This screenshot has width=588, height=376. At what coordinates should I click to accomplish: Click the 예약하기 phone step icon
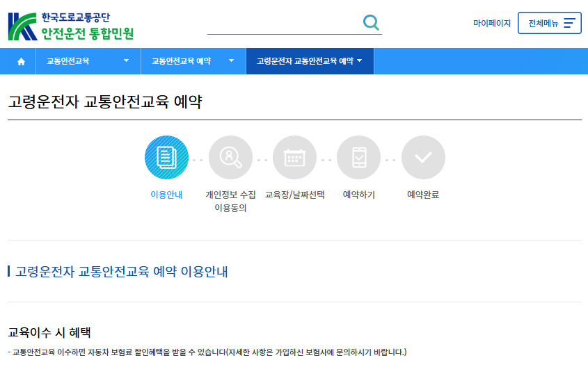point(358,158)
